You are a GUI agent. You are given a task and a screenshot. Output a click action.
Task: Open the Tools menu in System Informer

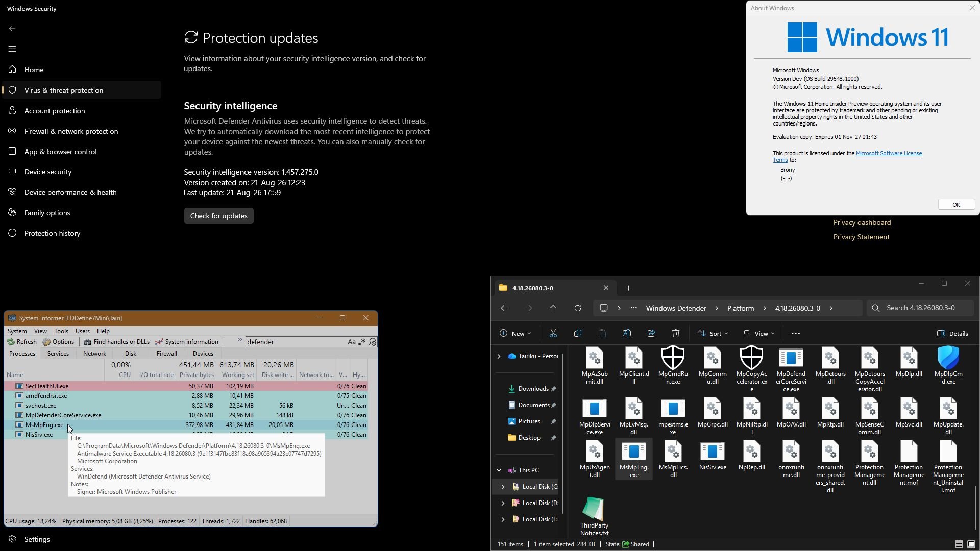pos(61,331)
